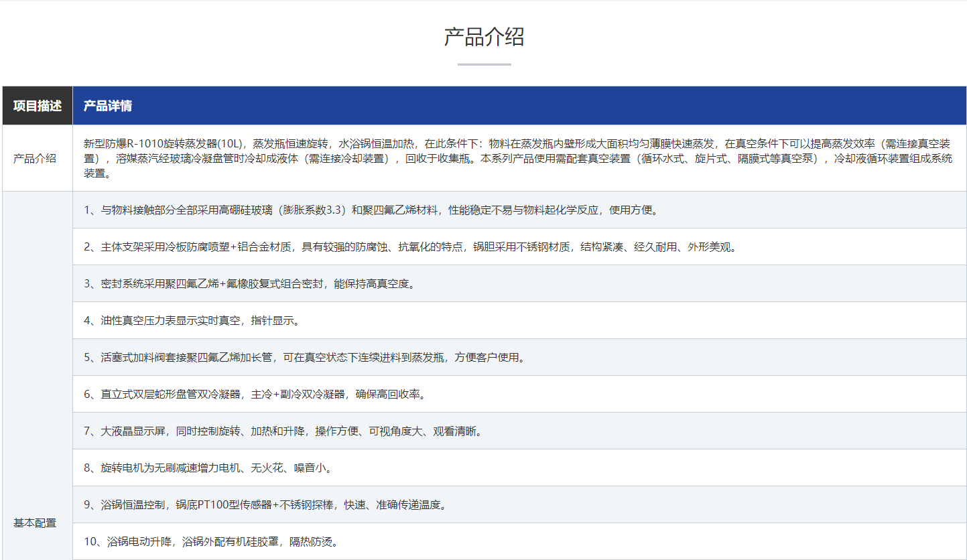Click the R-1010 evaporator description paragraph
The height and width of the screenshot is (560, 967).
[517, 159]
